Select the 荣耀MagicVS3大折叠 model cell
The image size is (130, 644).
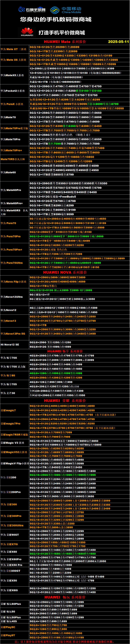point(14,452)
